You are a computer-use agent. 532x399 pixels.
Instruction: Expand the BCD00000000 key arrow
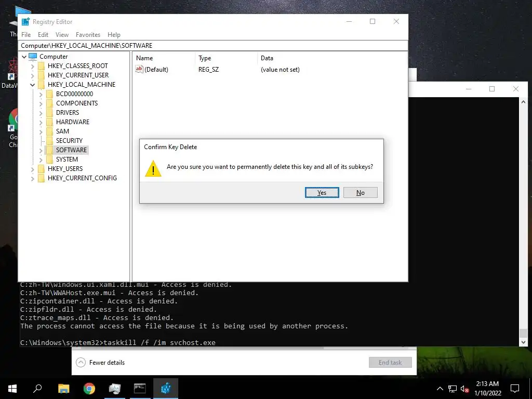pos(41,94)
